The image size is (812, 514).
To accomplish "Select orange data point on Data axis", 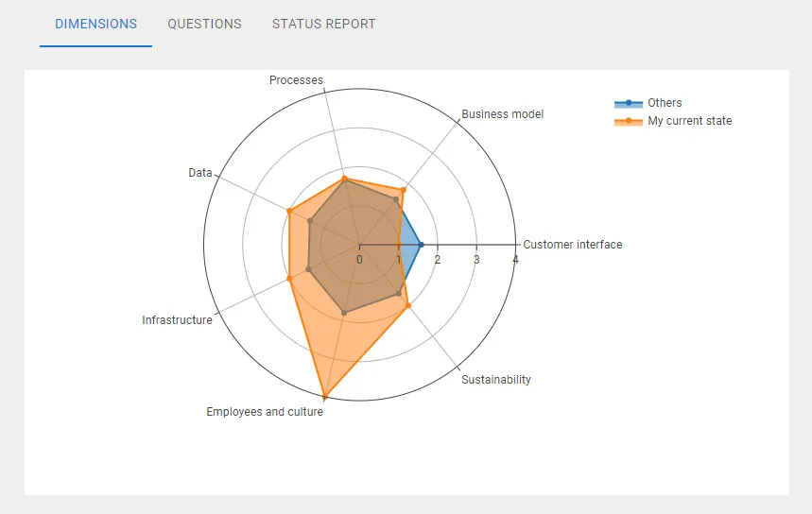I will [x=288, y=211].
